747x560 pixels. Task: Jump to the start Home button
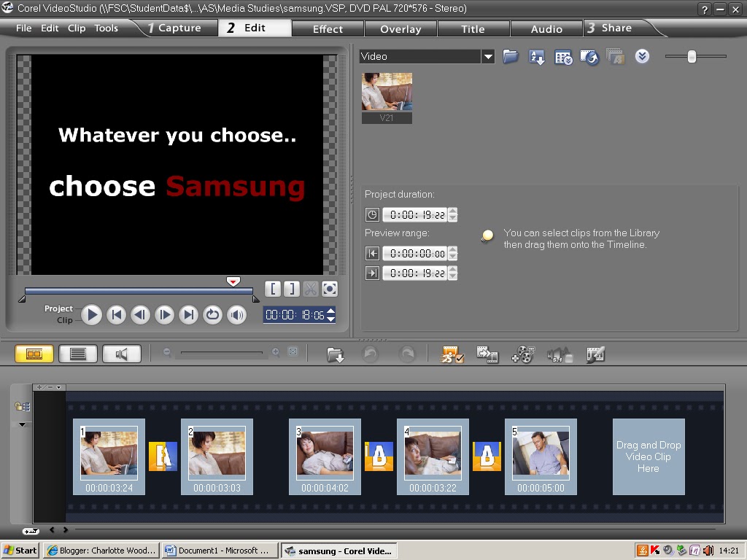(116, 315)
